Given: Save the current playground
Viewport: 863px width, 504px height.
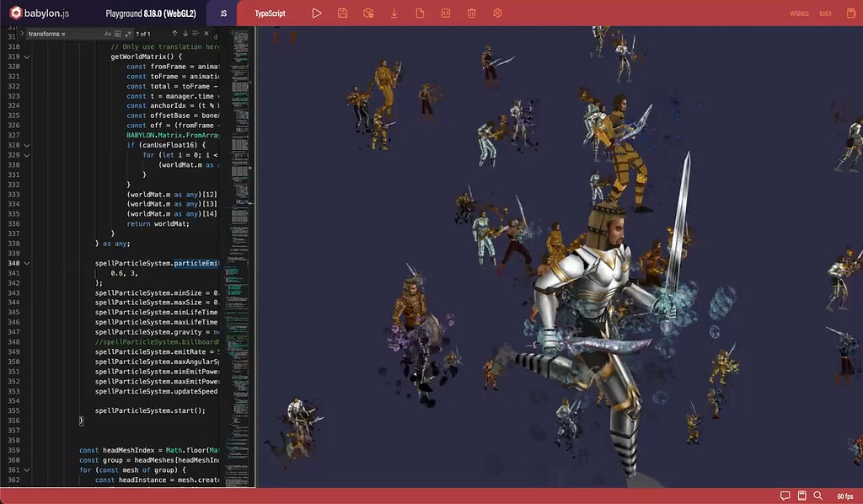Looking at the screenshot, I should click(342, 13).
